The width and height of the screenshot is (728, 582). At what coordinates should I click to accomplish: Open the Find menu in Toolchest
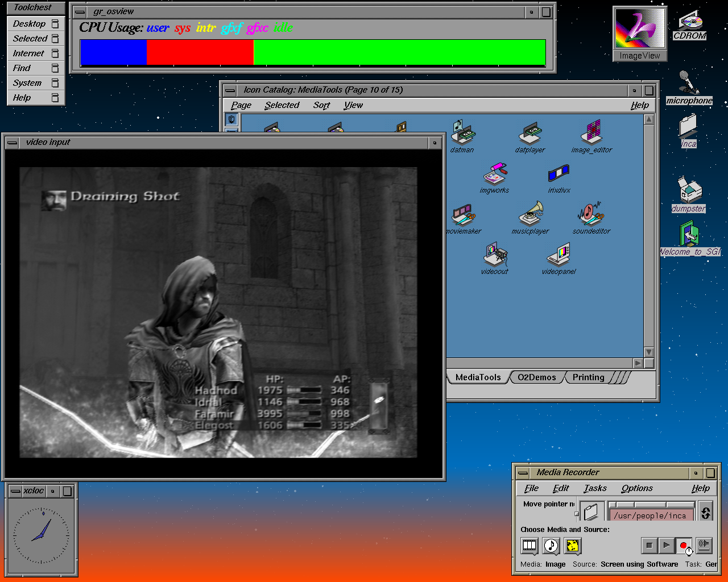point(36,68)
